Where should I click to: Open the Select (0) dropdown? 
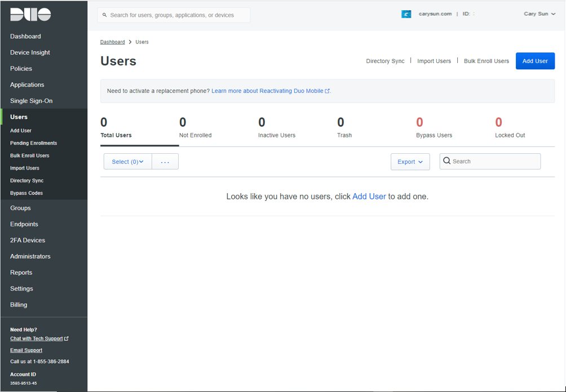(127, 162)
